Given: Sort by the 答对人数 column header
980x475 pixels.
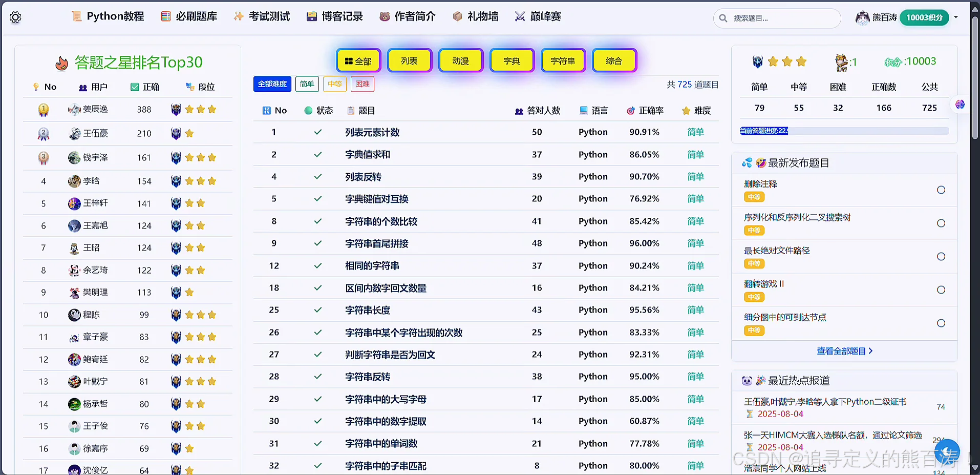Looking at the screenshot, I should click(538, 111).
